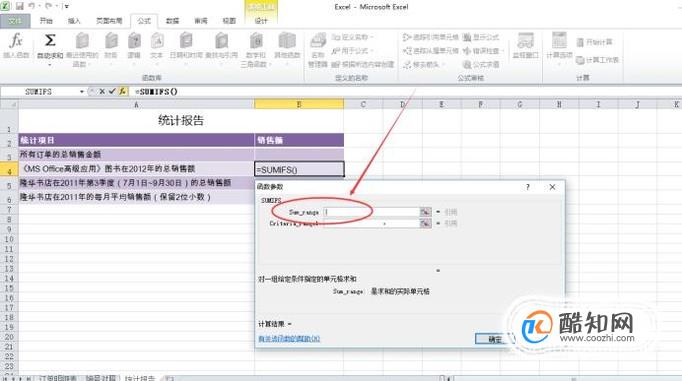Click the OK button in dialog
Screen dimensions: 682x381
coord(495,339)
